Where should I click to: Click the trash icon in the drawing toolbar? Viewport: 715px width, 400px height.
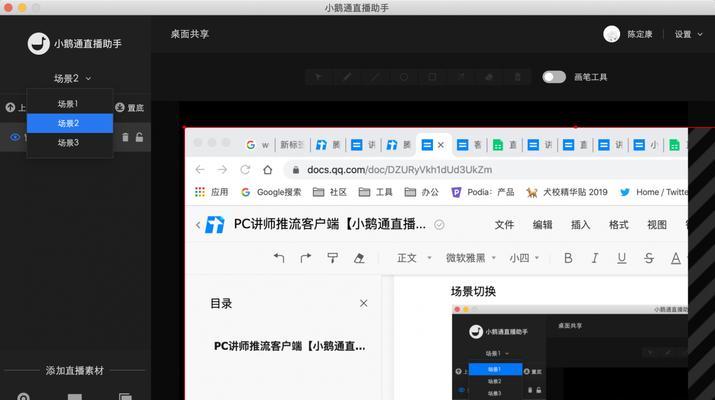pyautogui.click(x=518, y=77)
